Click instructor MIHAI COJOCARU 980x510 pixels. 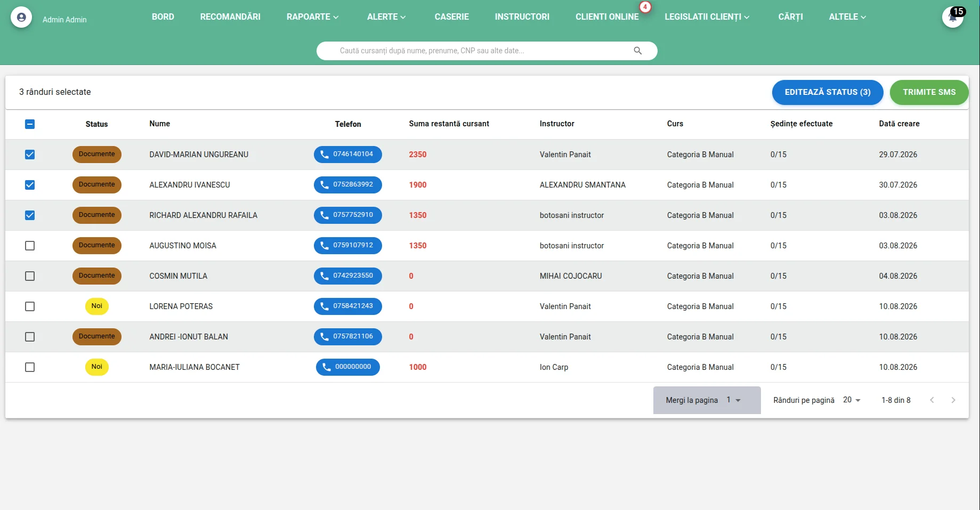571,276
